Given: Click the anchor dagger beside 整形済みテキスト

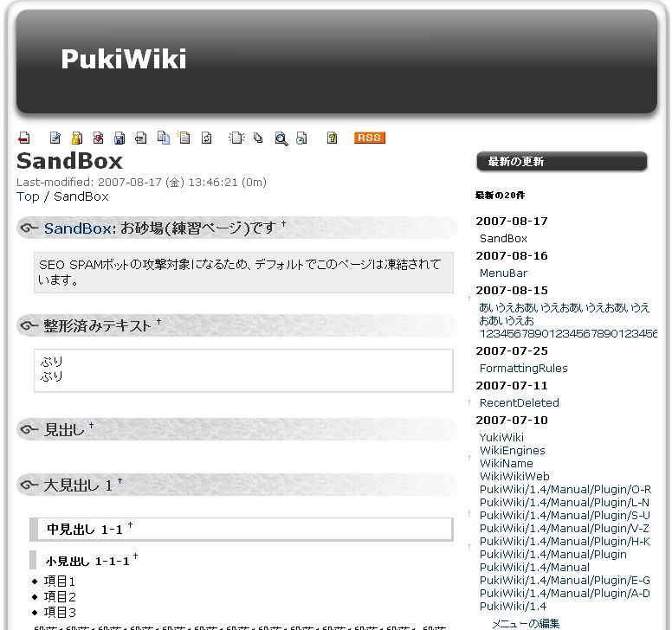Looking at the screenshot, I should click(x=158, y=323).
